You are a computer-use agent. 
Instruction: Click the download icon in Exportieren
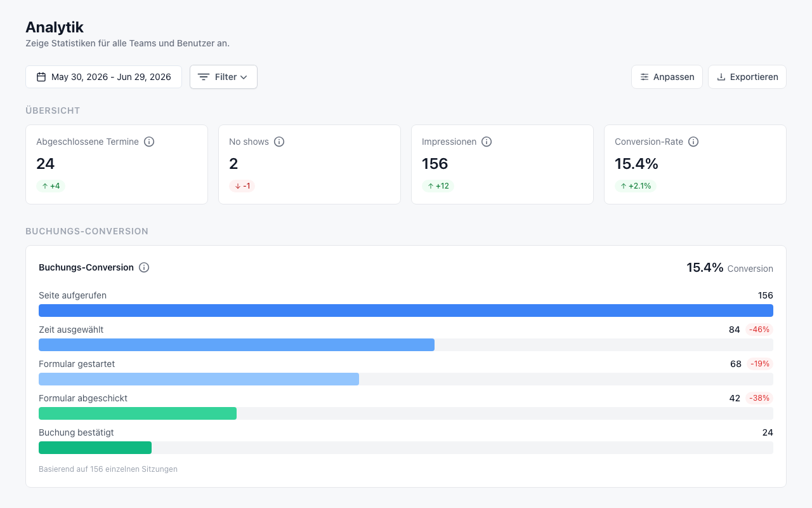[x=721, y=77]
